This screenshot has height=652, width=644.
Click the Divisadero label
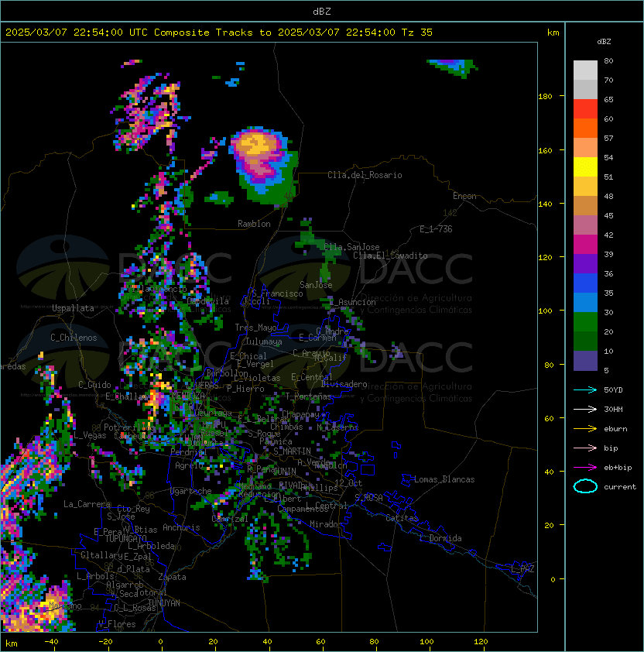pos(344,384)
